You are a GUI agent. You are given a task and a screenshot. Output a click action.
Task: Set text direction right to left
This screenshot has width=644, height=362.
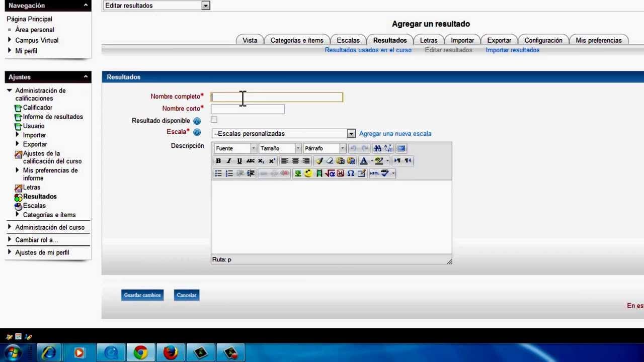tap(408, 161)
